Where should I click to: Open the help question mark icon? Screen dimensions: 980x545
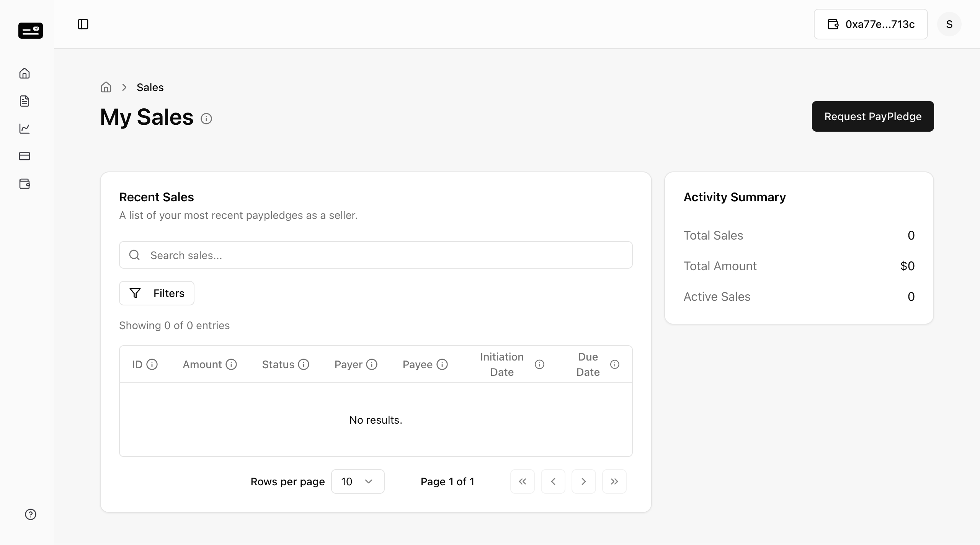point(31,514)
